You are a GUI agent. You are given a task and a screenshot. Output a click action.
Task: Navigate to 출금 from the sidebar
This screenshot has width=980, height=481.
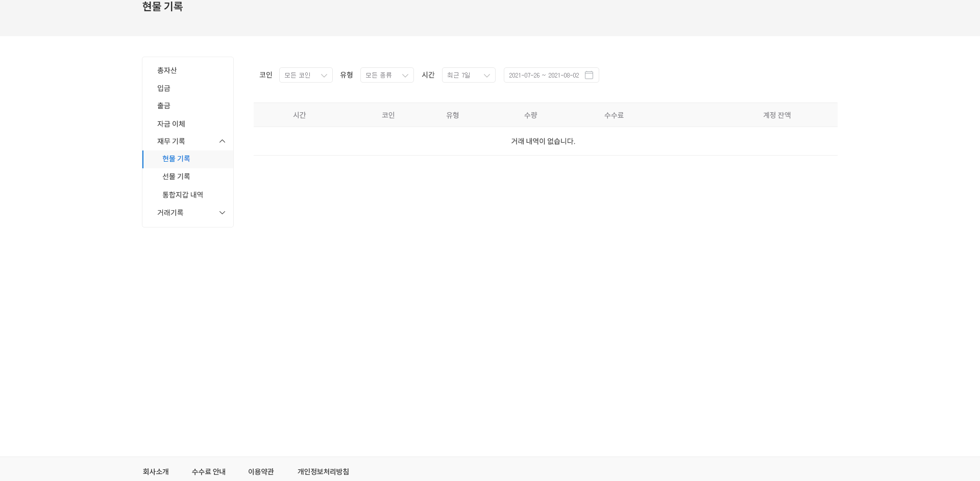point(164,106)
